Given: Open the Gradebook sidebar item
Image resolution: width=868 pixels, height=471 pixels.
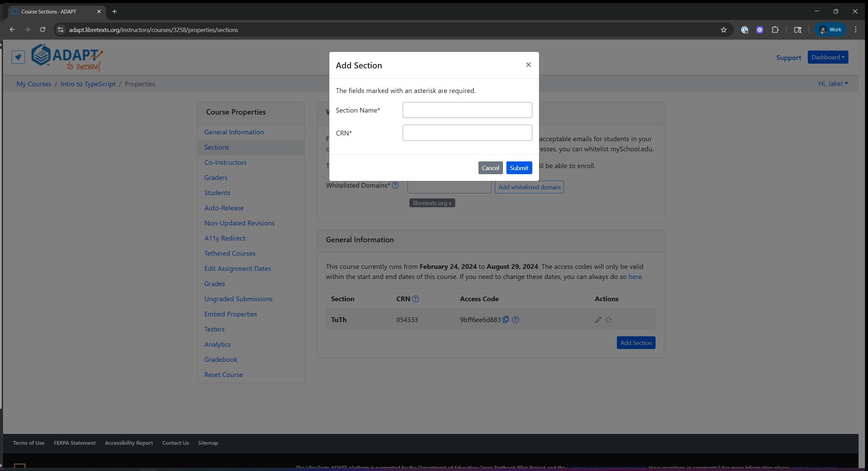Looking at the screenshot, I should 221,360.
